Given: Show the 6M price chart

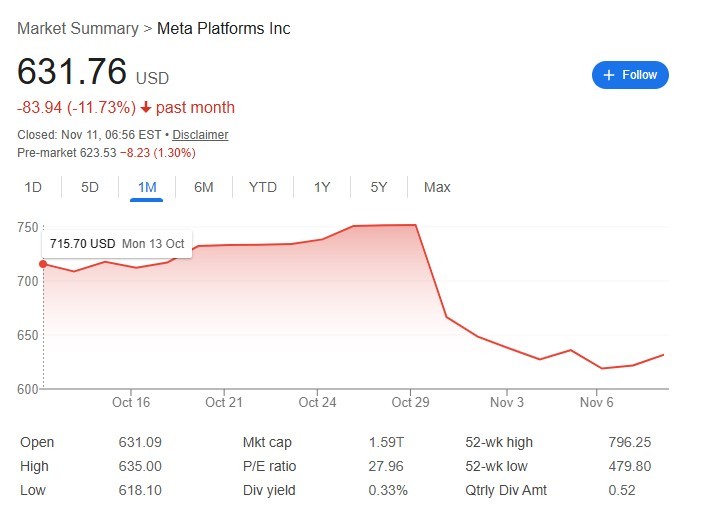Looking at the screenshot, I should (x=204, y=187).
